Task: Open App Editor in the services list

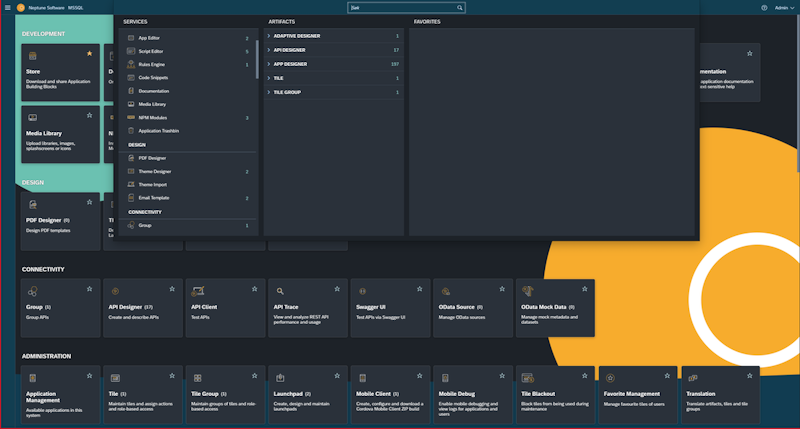Action: (x=188, y=38)
